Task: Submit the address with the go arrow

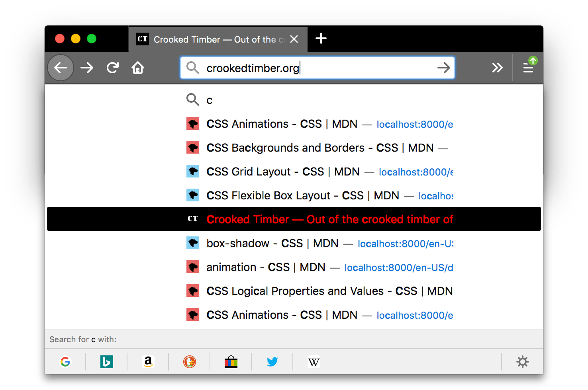Action: (x=443, y=68)
